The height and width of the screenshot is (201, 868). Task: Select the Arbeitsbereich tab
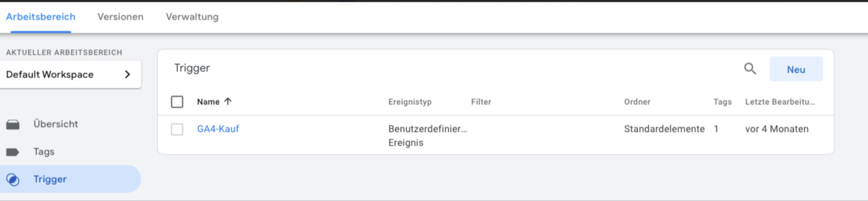tap(40, 17)
